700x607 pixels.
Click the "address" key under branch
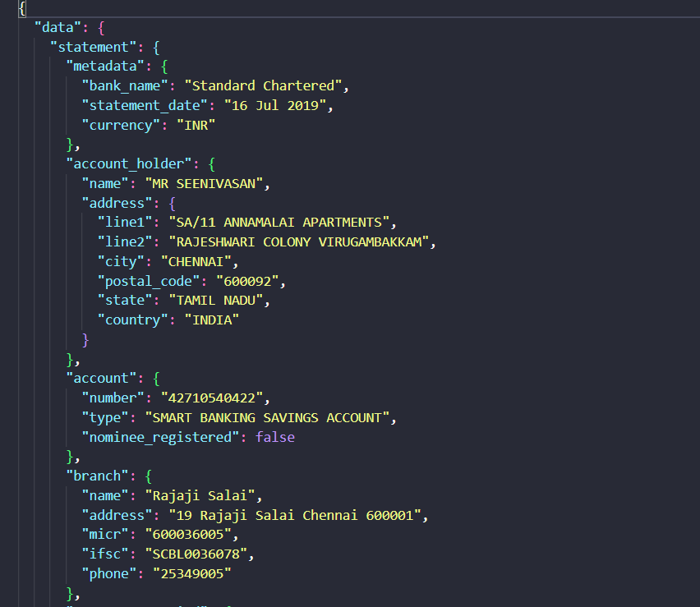coord(117,516)
